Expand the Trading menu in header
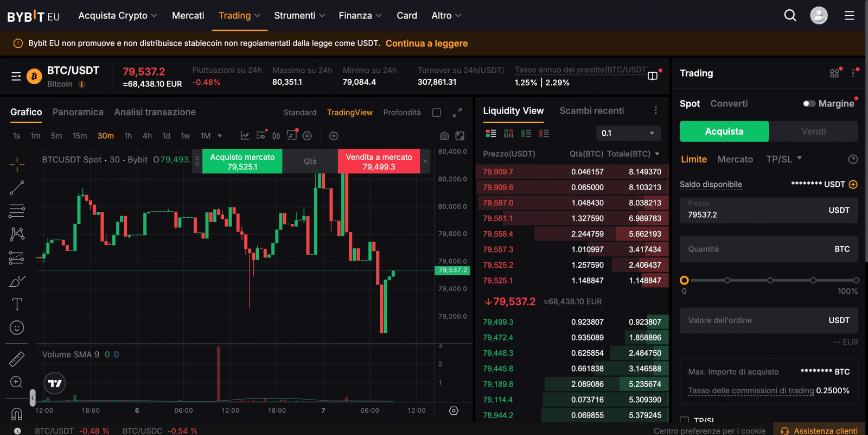Viewport: 868px width, 435px height. tap(239, 16)
